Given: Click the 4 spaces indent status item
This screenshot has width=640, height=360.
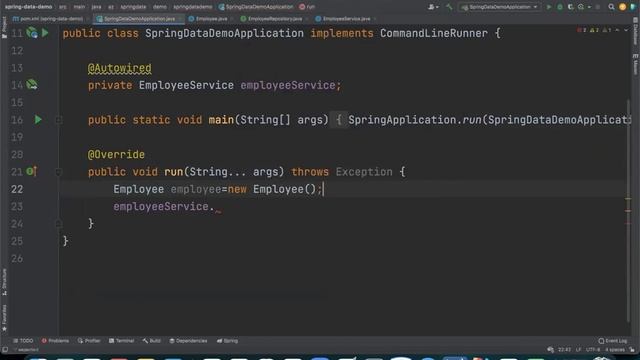Looking at the screenshot, I should pos(614,350).
